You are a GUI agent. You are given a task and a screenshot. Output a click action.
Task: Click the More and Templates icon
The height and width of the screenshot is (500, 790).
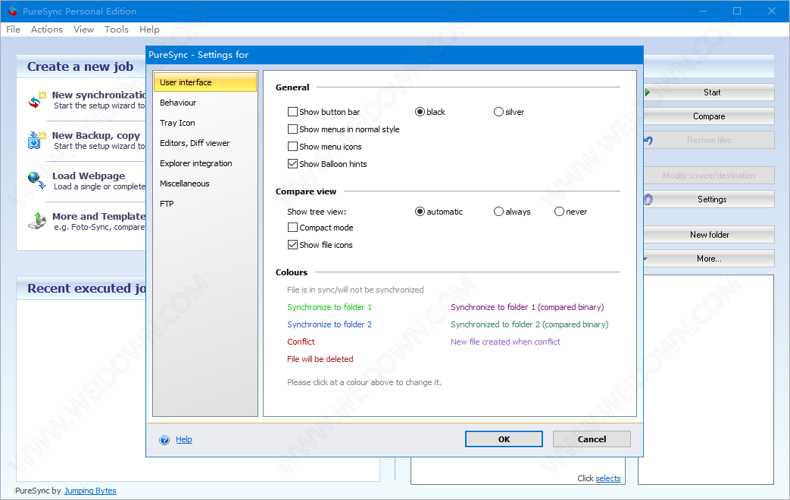(x=37, y=221)
